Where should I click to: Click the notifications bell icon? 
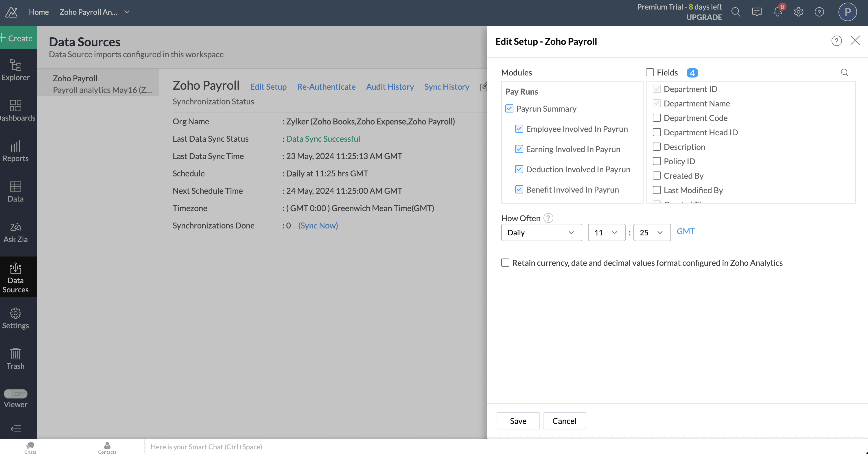click(x=777, y=12)
